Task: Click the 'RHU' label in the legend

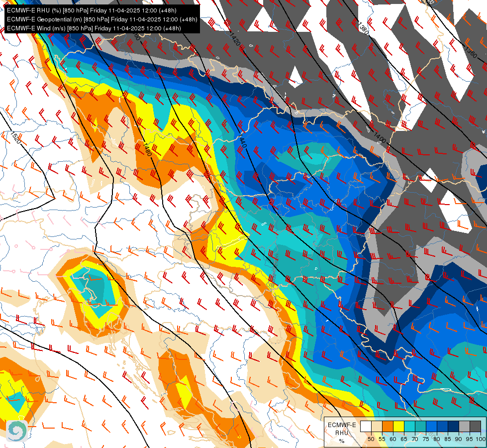Action: click(x=342, y=433)
